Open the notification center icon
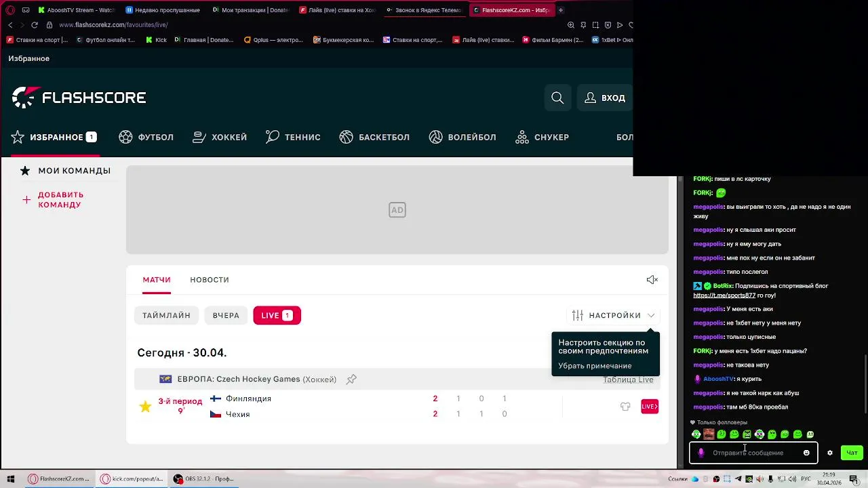Image resolution: width=868 pixels, height=488 pixels. [854, 479]
